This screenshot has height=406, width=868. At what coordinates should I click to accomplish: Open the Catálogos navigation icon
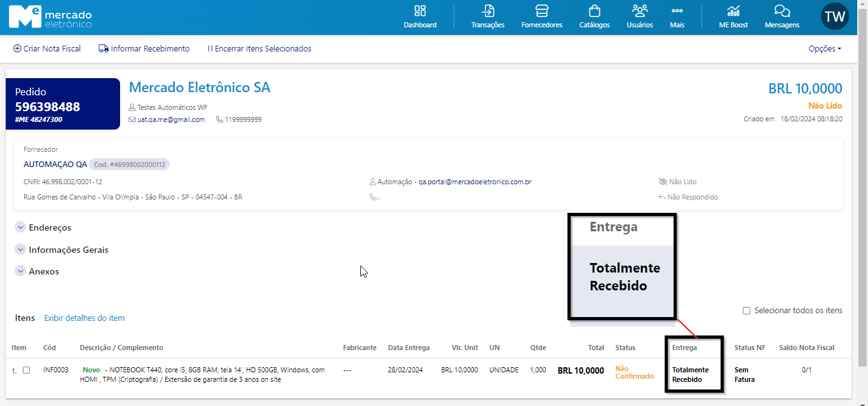point(594,17)
